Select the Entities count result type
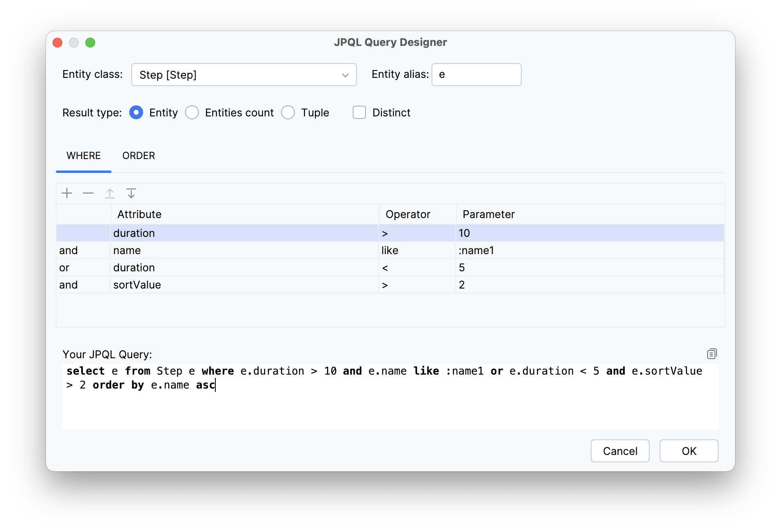 [x=192, y=112]
